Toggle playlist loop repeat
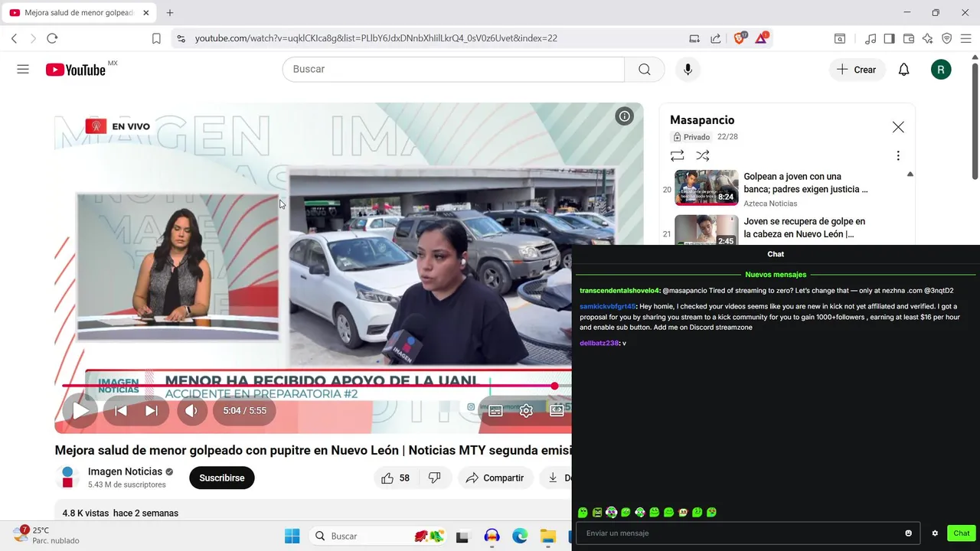980x551 pixels. click(677, 156)
